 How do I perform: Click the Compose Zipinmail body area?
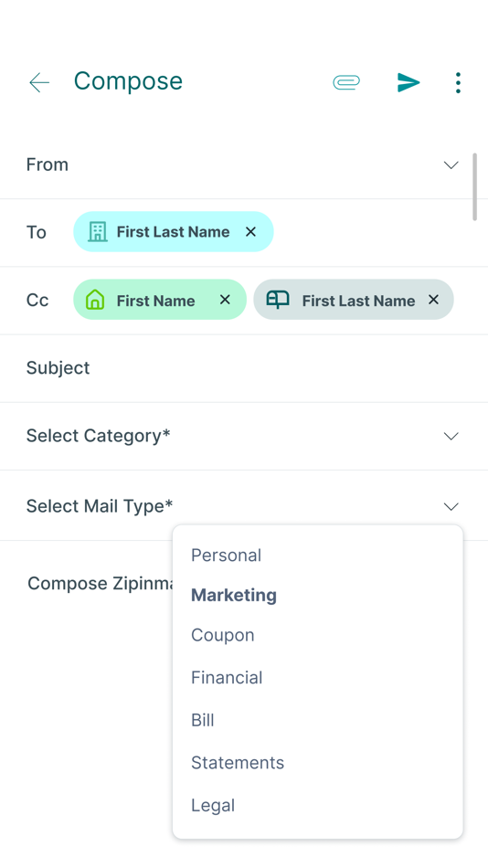click(100, 584)
